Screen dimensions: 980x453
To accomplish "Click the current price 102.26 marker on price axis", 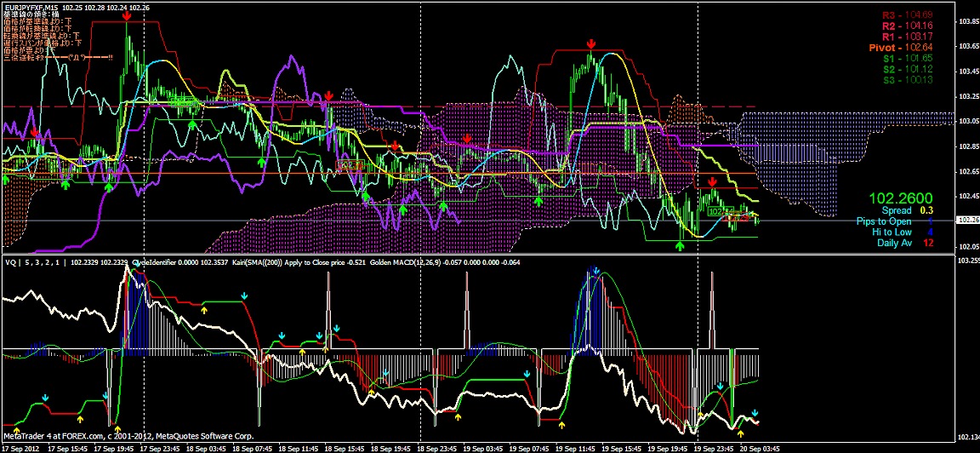I will [x=967, y=220].
